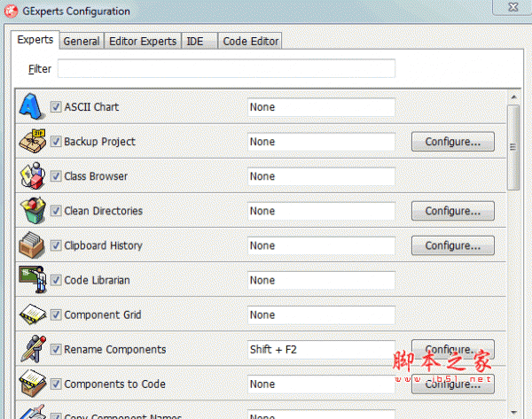
Task: Click the Components to Code shortcut field
Action: click(x=321, y=384)
